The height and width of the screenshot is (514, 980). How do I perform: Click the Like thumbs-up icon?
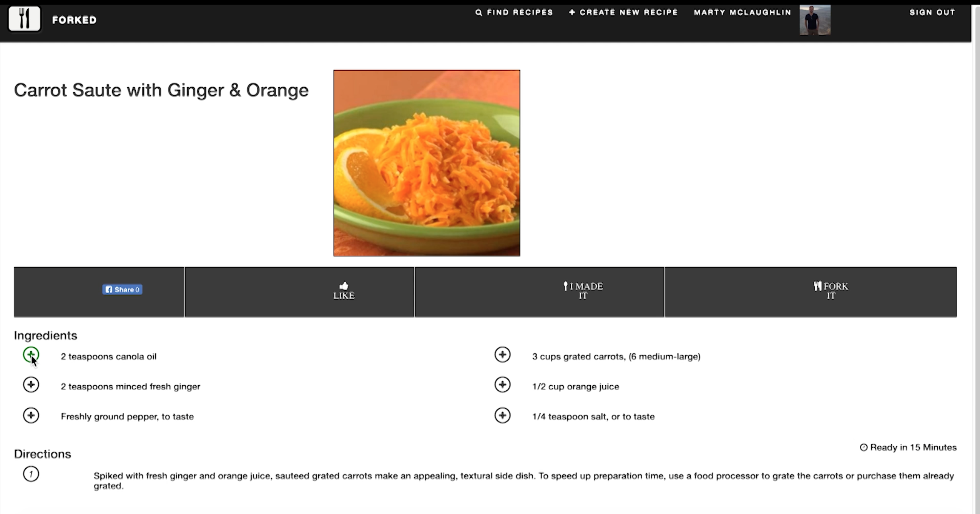[x=344, y=285]
